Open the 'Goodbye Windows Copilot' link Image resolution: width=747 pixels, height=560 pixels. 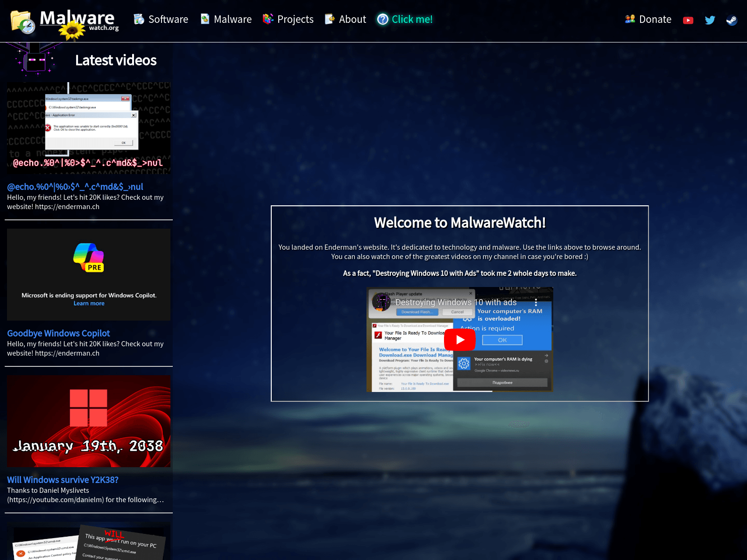pos(58,333)
